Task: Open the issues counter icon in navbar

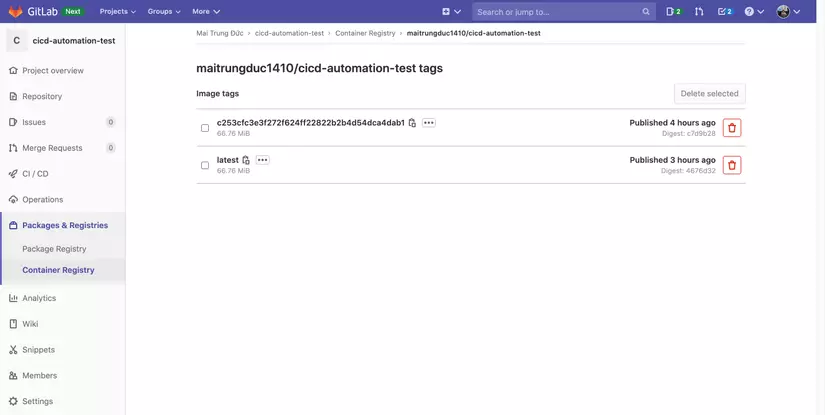Action: (674, 12)
